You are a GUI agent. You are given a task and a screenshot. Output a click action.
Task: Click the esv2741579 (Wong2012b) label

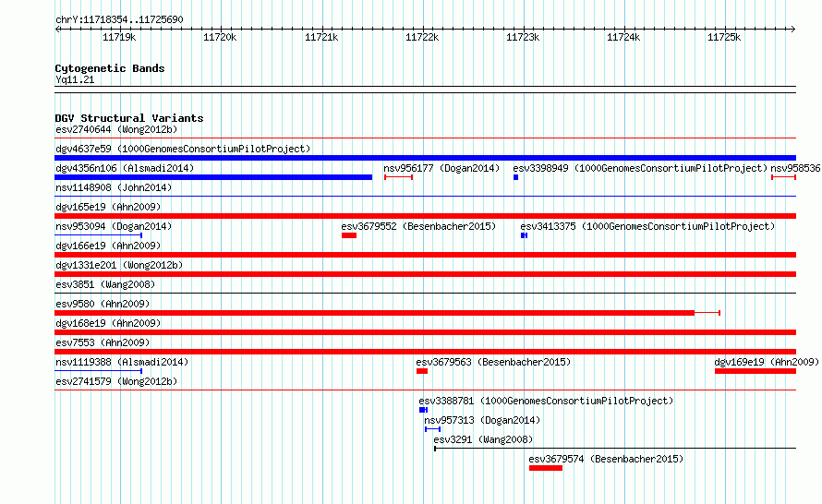pos(116,381)
